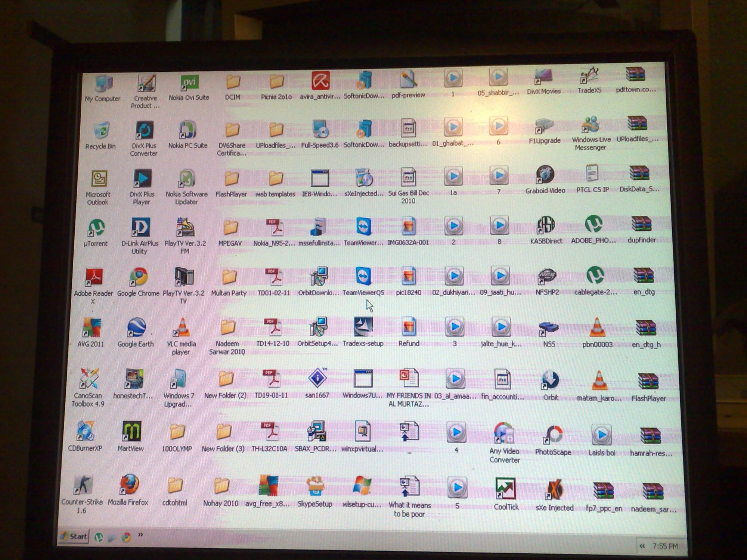Select the Multan Party folder
Viewport: 747px width, 560px height.
229,278
